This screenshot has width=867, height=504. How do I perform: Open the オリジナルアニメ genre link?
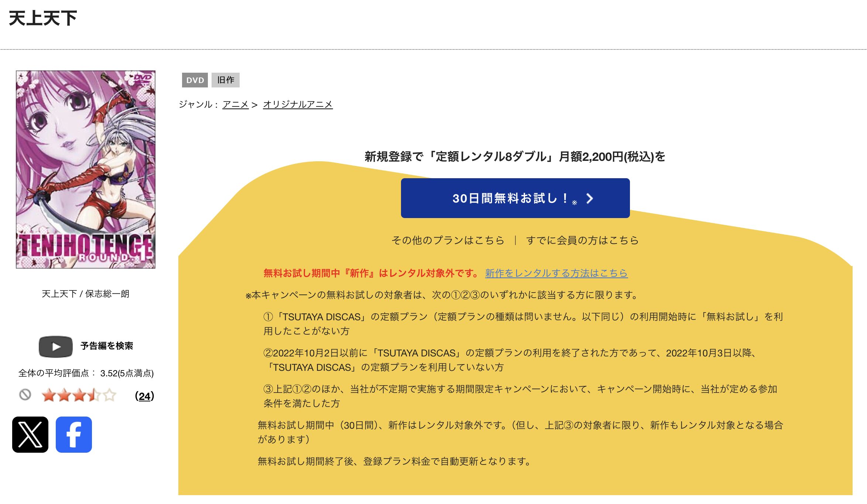click(x=298, y=104)
